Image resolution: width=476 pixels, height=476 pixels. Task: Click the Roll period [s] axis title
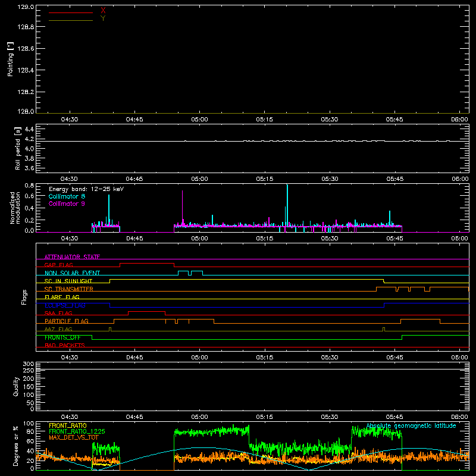click(x=18, y=148)
